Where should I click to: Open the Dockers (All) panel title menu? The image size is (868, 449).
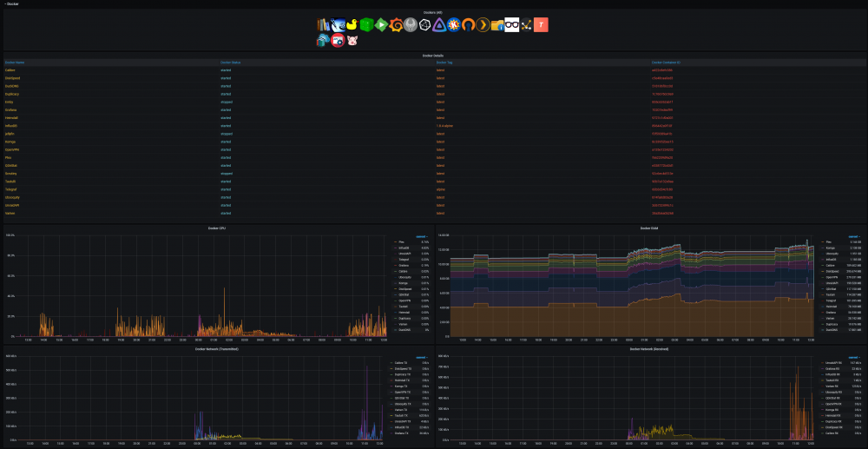pyautogui.click(x=433, y=12)
